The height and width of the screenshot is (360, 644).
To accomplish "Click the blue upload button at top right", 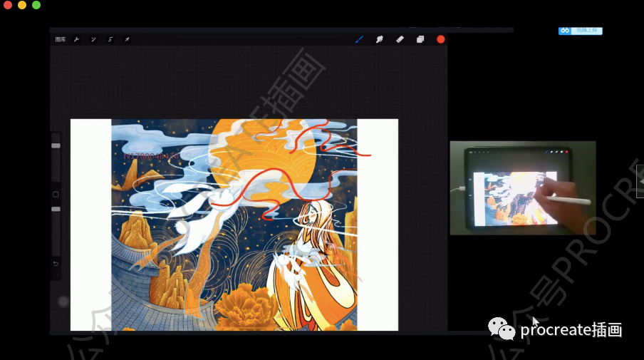I will coord(580,30).
